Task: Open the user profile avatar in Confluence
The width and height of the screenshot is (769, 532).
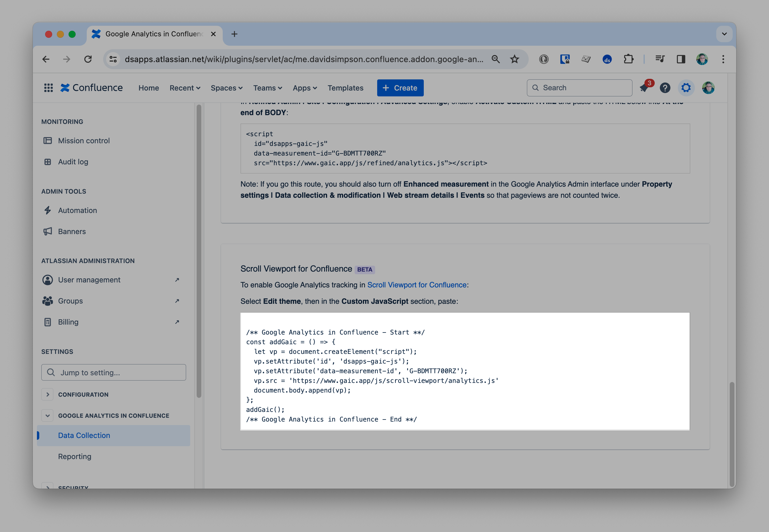Action: point(708,88)
